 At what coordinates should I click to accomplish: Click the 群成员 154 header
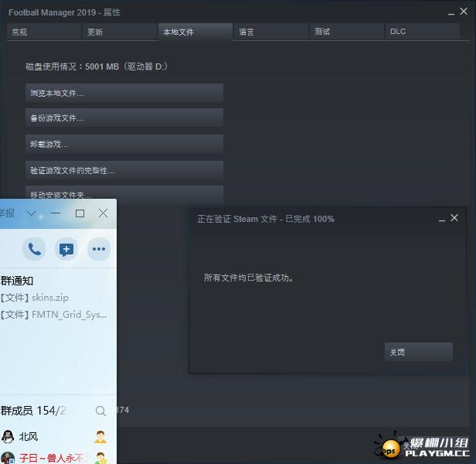click(33, 411)
